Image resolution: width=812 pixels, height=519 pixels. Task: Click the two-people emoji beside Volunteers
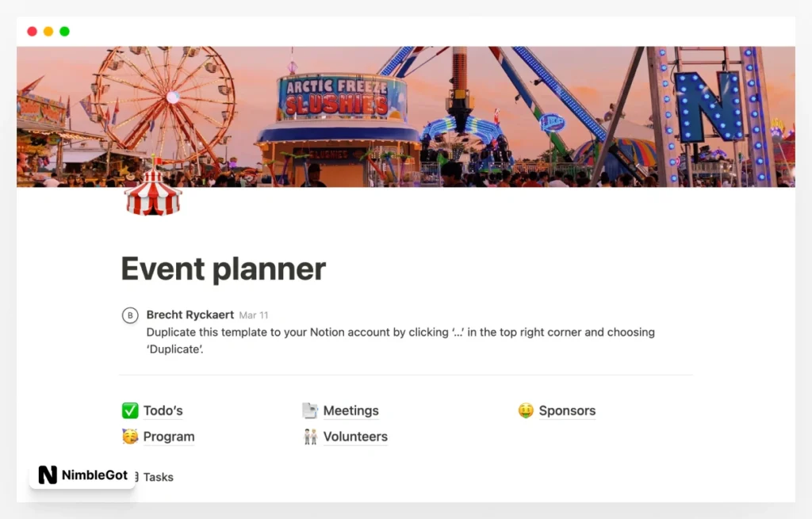(310, 437)
